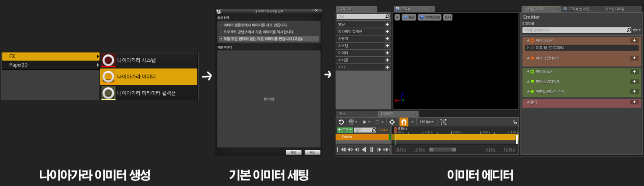Click the timeline horizontal range scrollbar

[x=443, y=150]
